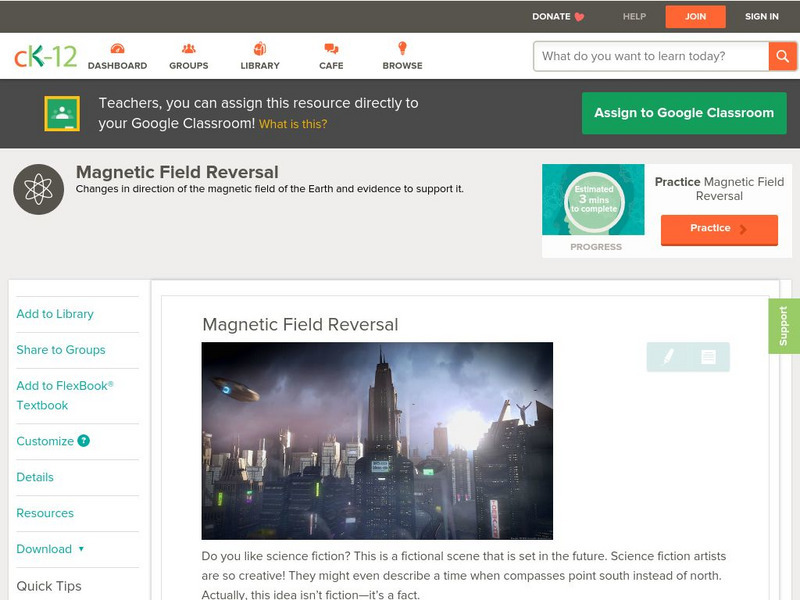
Task: Open the LIBRARY menu item
Action: [260, 66]
